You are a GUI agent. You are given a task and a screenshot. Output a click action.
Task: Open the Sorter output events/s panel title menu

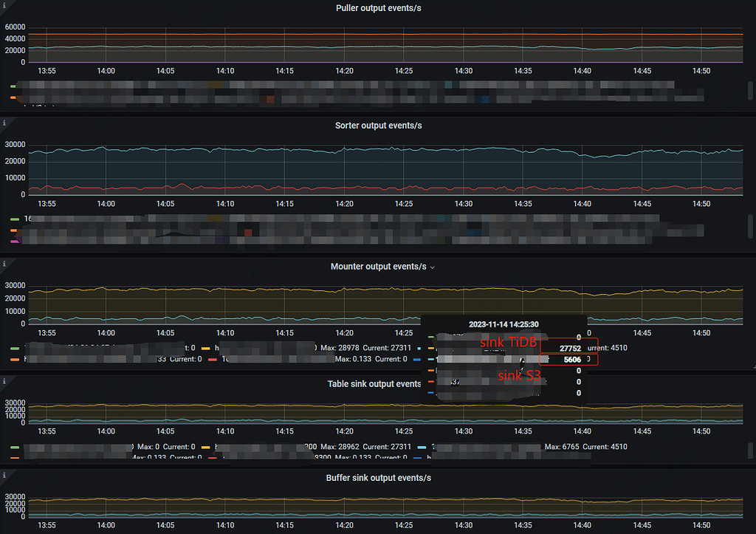point(378,125)
